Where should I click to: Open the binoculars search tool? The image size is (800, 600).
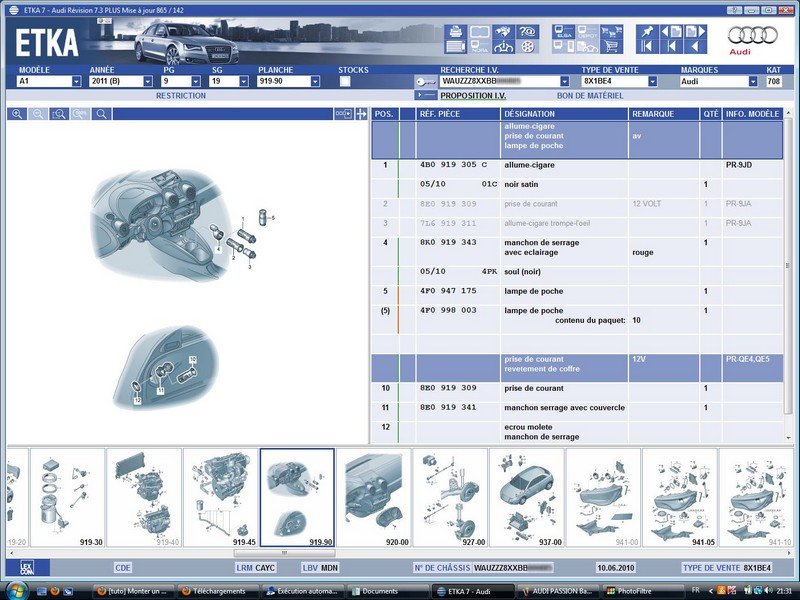(x=503, y=32)
